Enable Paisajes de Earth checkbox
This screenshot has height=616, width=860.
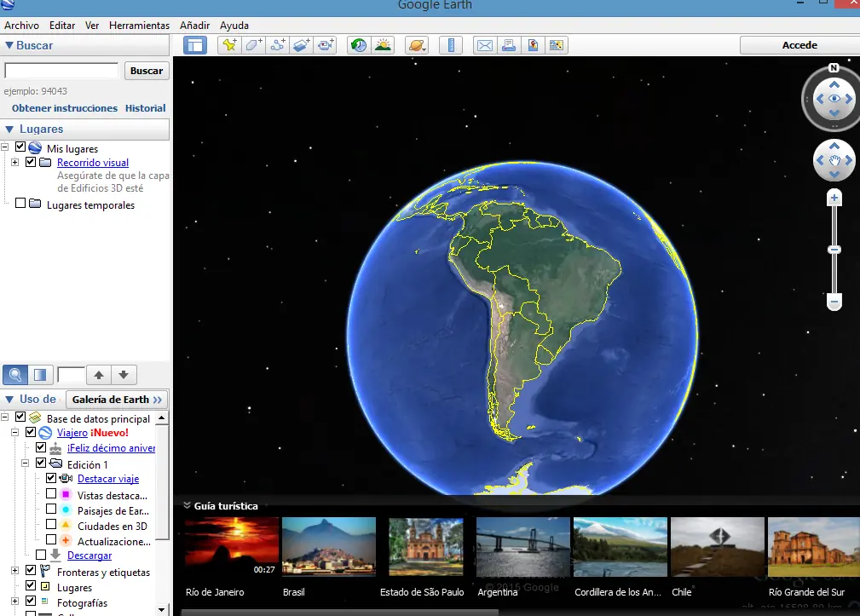pos(51,509)
